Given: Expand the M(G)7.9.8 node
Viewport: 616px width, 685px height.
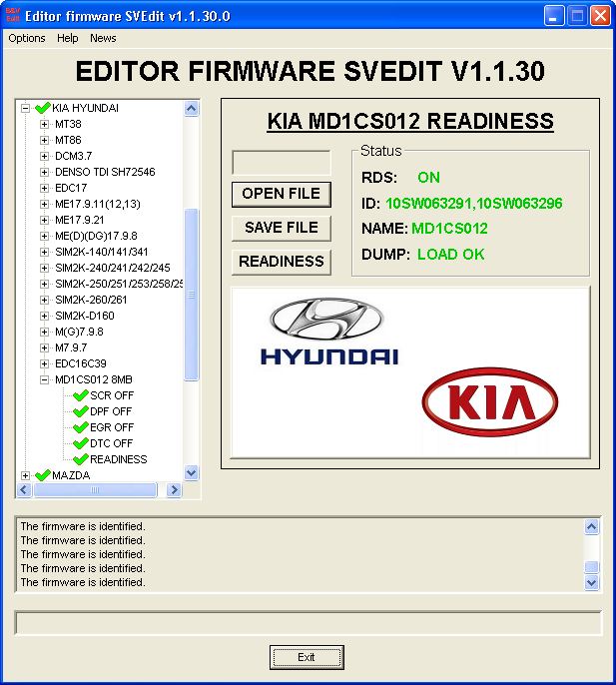Looking at the screenshot, I should 44,332.
